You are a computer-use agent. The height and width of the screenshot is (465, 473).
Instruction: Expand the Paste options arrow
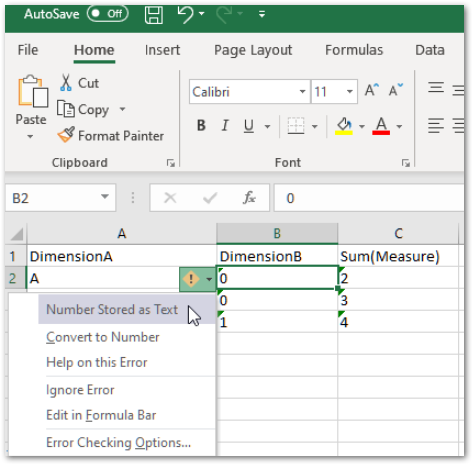30,136
